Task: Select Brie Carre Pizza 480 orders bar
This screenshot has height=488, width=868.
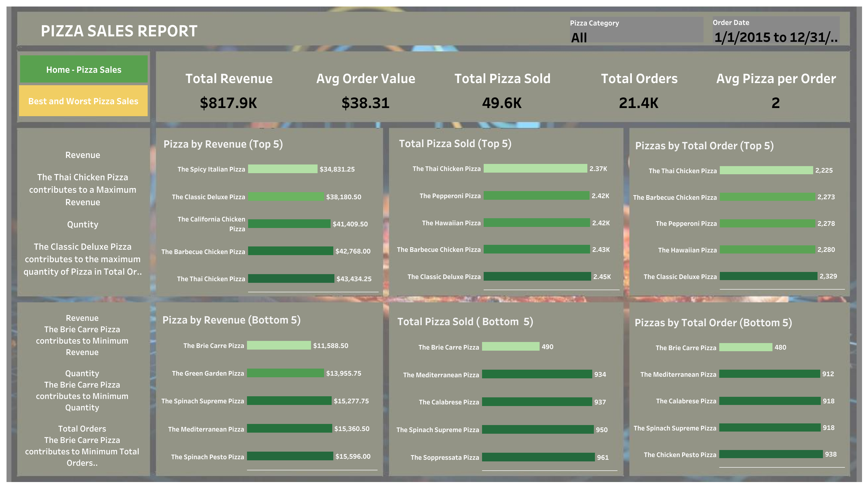Action: coord(746,347)
